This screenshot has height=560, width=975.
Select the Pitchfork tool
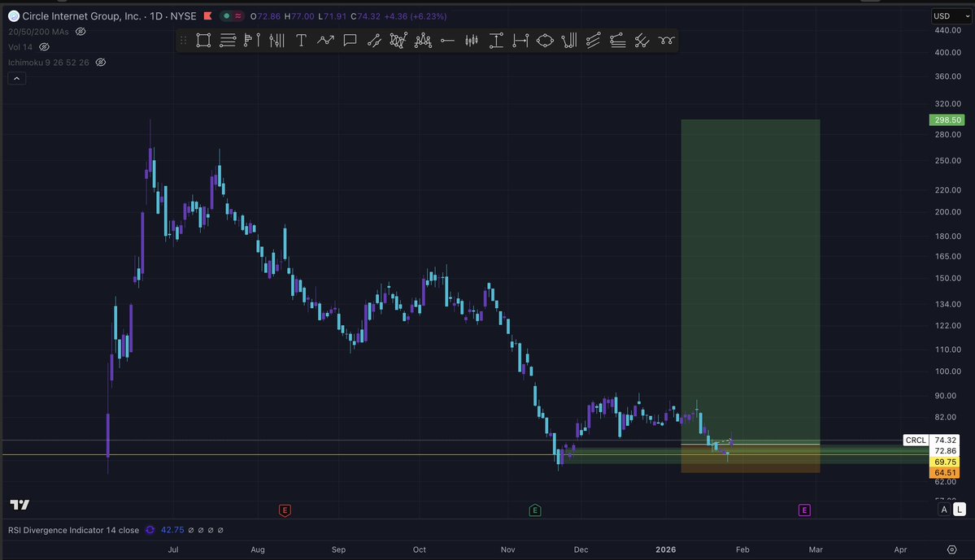[642, 41]
